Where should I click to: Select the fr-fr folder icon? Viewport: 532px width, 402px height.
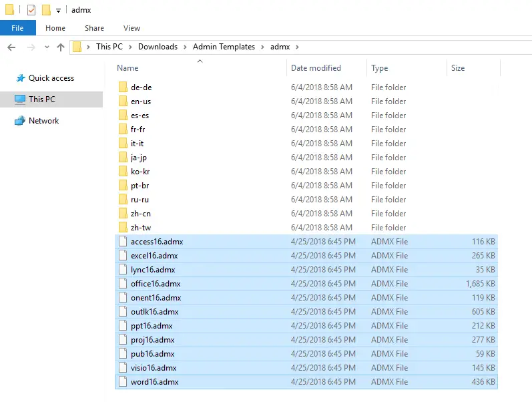pos(123,129)
